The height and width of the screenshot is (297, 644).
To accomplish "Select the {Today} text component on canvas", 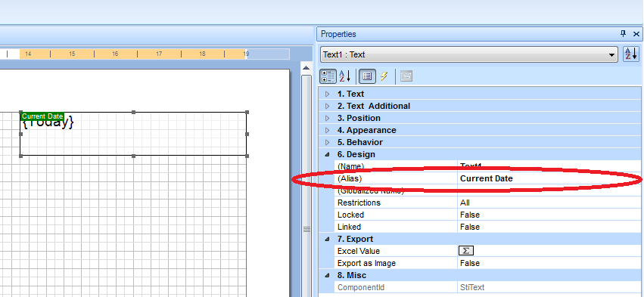I will tap(133, 134).
